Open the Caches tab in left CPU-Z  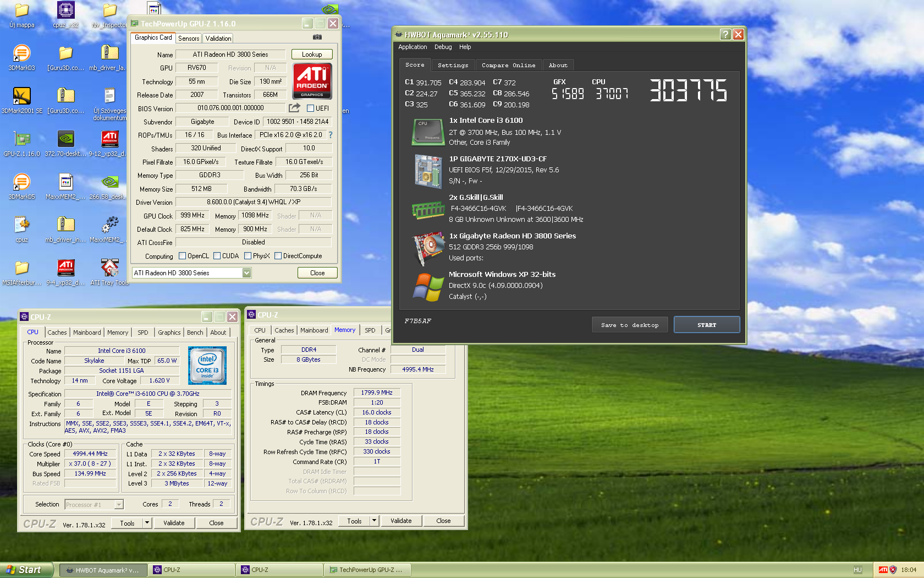point(57,332)
